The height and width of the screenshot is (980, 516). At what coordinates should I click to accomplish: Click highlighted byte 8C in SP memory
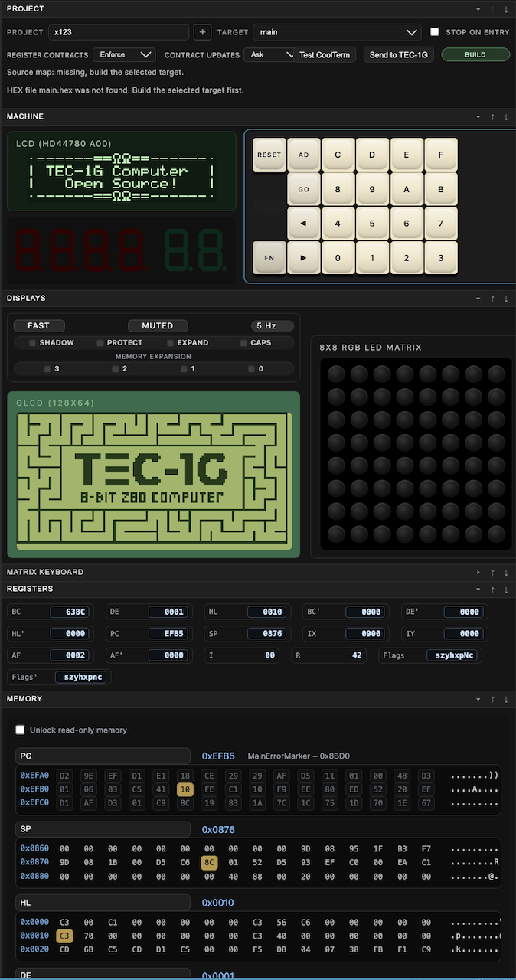coord(209,861)
